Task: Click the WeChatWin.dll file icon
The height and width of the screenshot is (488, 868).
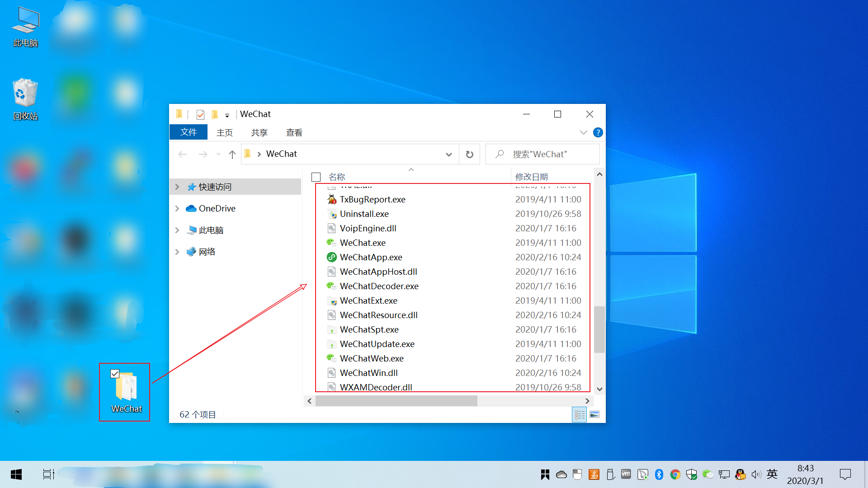Action: 332,373
